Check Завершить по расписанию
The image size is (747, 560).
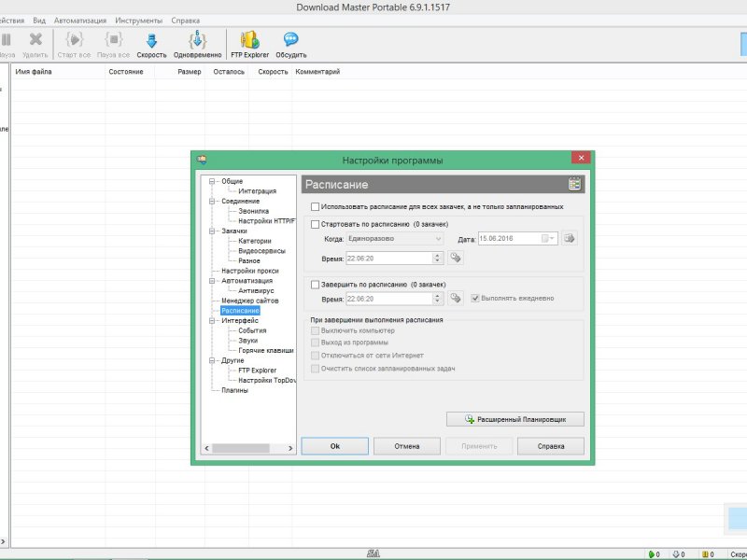[x=315, y=285]
